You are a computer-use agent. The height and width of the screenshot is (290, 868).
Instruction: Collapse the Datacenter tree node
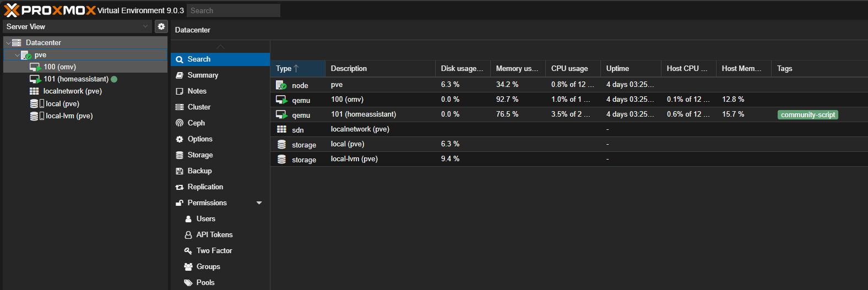click(x=8, y=43)
